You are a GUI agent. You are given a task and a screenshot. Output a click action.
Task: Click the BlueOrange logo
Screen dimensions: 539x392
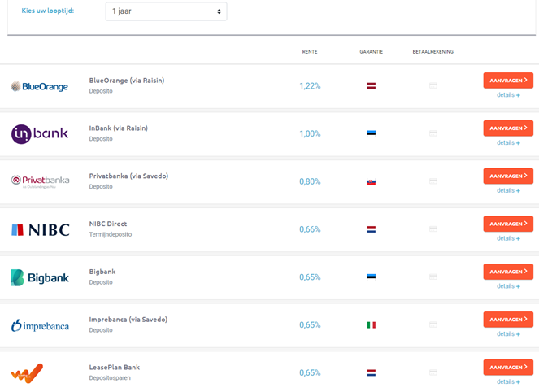(x=40, y=86)
